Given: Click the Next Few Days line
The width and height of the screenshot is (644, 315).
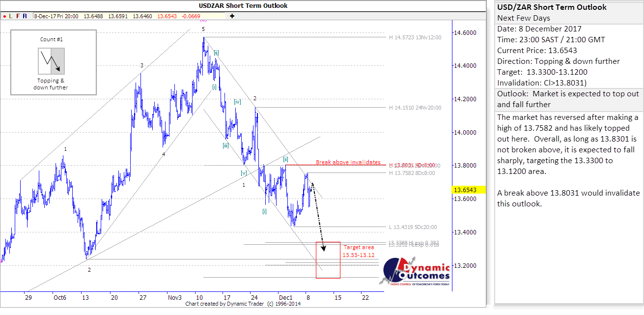Looking at the screenshot, I should coord(524,18).
